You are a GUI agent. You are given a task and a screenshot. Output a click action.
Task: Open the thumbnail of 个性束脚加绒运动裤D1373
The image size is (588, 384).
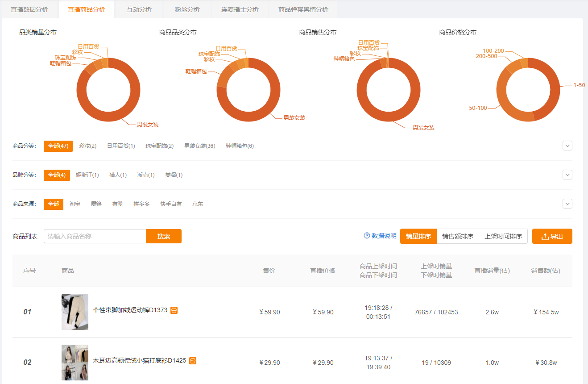[x=75, y=312]
